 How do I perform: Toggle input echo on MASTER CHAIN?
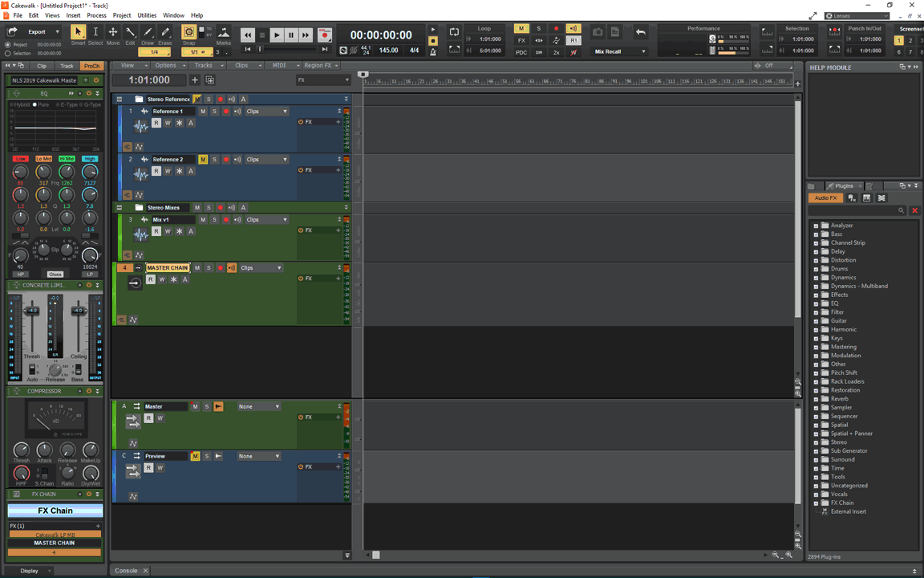click(x=232, y=268)
